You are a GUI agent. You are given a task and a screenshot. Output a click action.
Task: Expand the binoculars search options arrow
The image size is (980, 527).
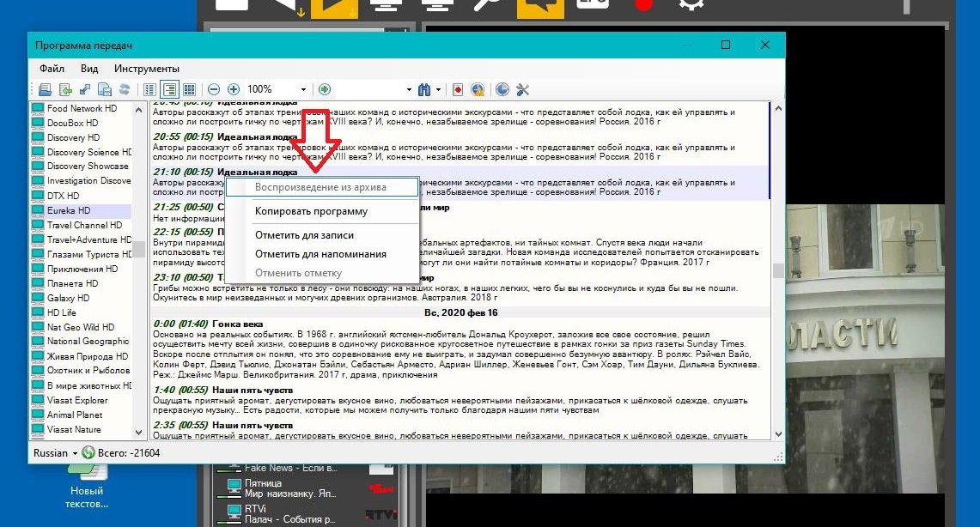(438, 89)
